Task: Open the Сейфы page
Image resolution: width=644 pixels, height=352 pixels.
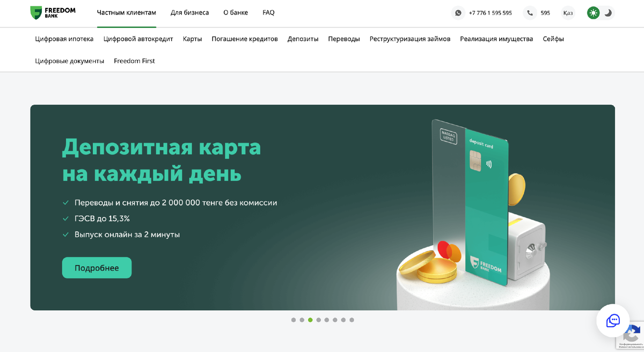Action: [x=553, y=39]
